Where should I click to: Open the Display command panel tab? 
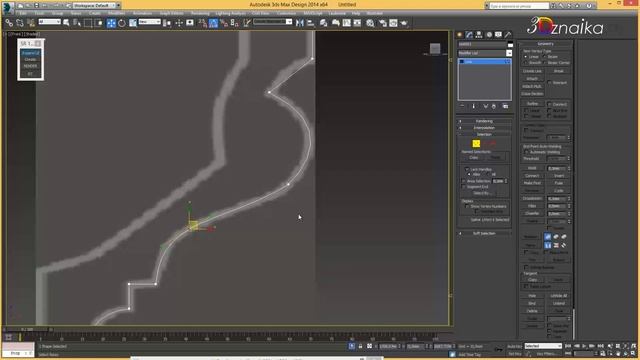[498, 35]
